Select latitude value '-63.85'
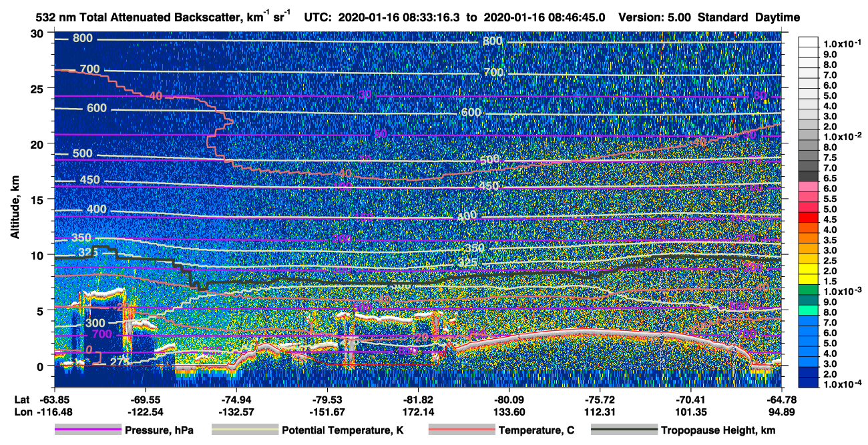This screenshot has height=445, width=868. pos(56,399)
